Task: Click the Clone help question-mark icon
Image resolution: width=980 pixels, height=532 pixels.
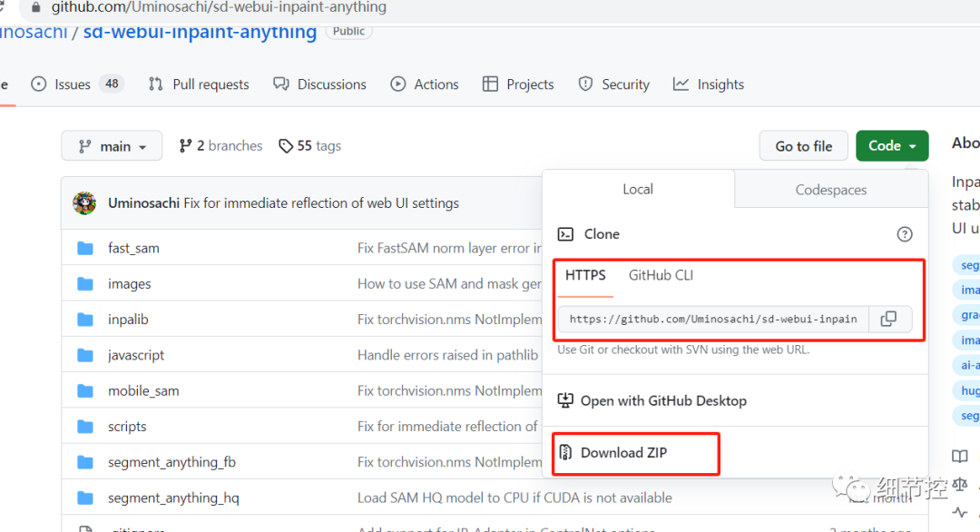Action: [905, 234]
